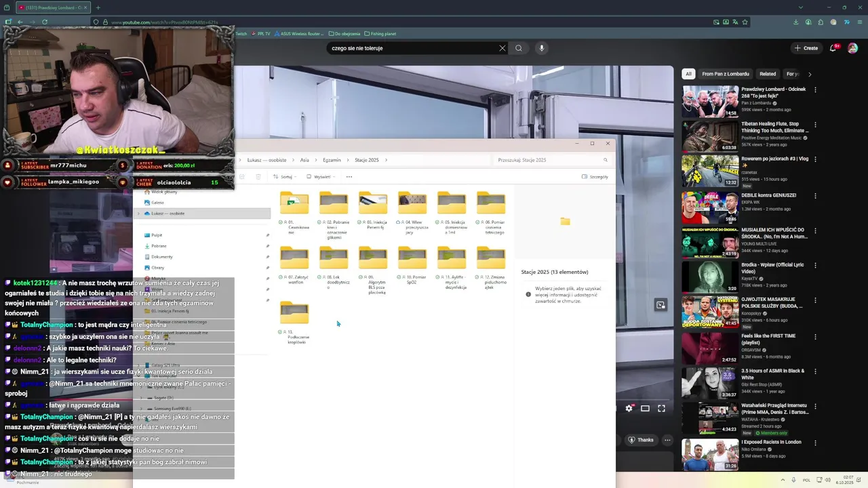Click the Explorer search magnifier icon
This screenshot has height=488, width=868.
[x=606, y=160]
